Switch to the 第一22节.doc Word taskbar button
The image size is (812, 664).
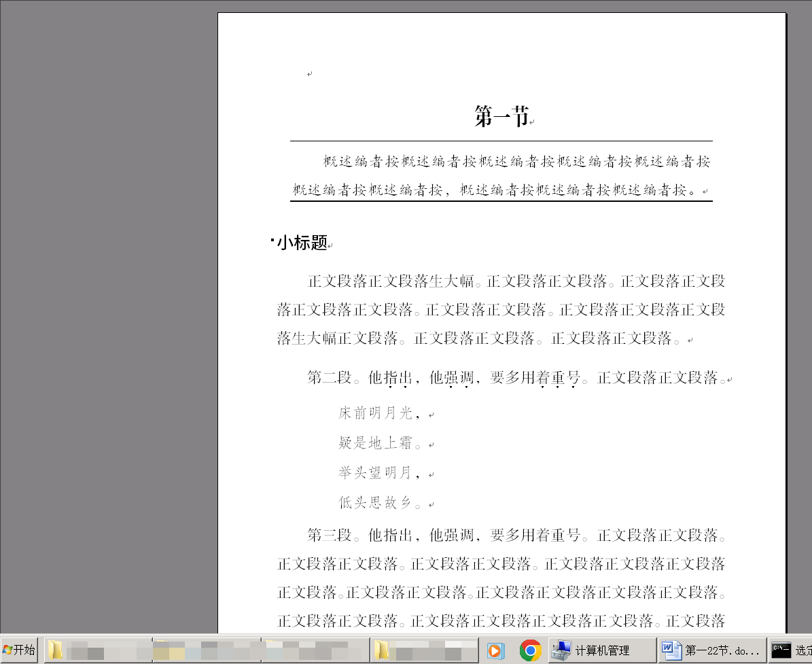coord(711,650)
